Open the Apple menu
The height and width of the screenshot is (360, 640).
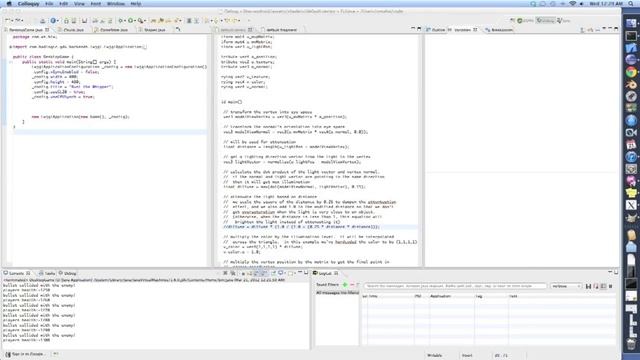(x=9, y=4)
